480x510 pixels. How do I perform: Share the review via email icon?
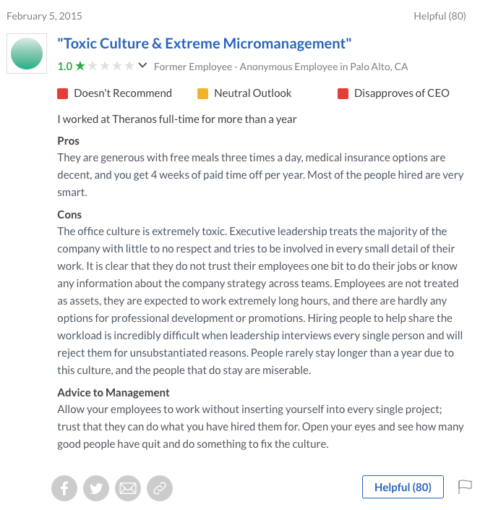(x=128, y=488)
